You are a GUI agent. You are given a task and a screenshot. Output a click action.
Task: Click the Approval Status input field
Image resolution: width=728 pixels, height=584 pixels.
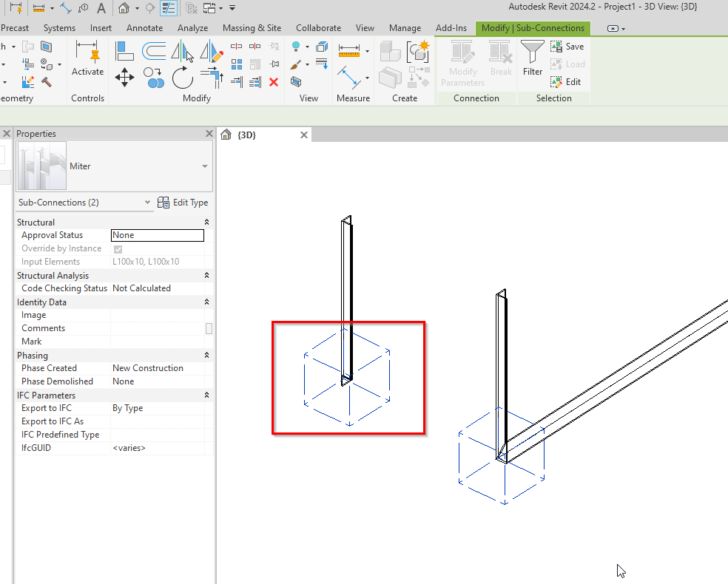158,234
